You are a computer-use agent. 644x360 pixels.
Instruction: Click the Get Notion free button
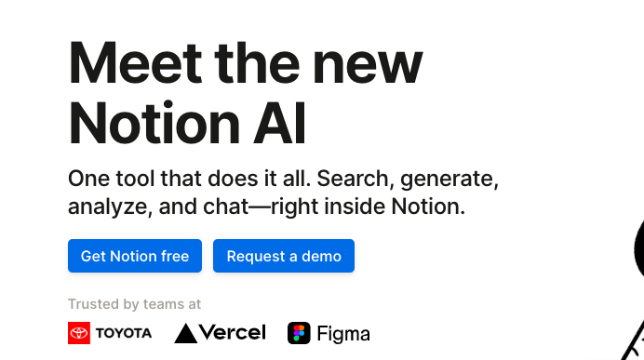point(135,256)
